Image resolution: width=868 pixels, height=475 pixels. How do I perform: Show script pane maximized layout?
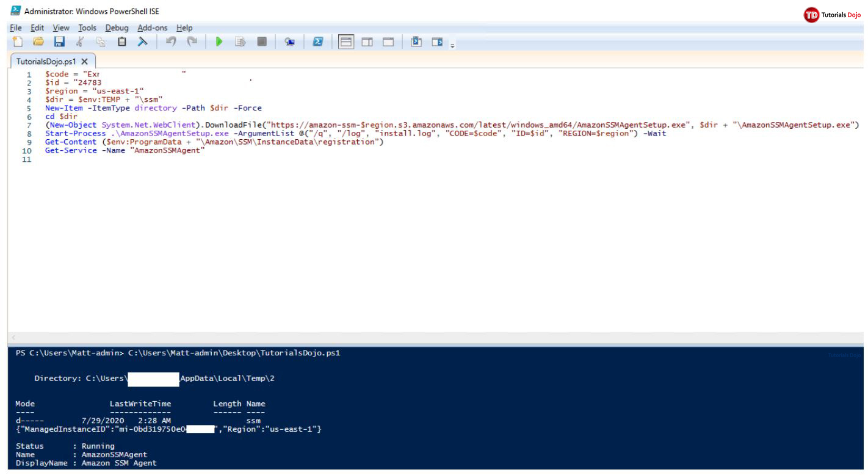coord(388,42)
